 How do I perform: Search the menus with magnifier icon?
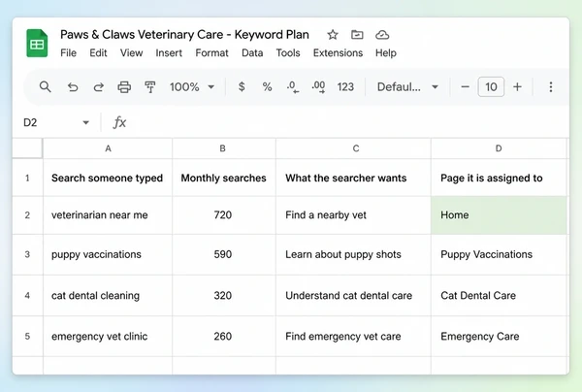46,87
